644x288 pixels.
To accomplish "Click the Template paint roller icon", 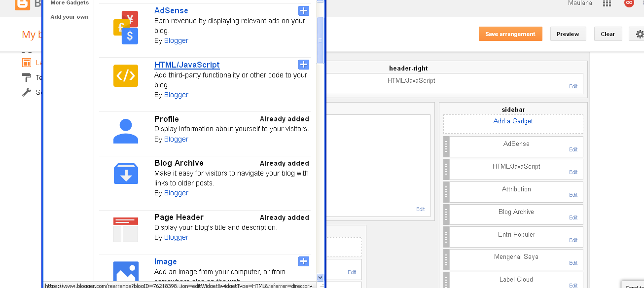I will pos(27,77).
